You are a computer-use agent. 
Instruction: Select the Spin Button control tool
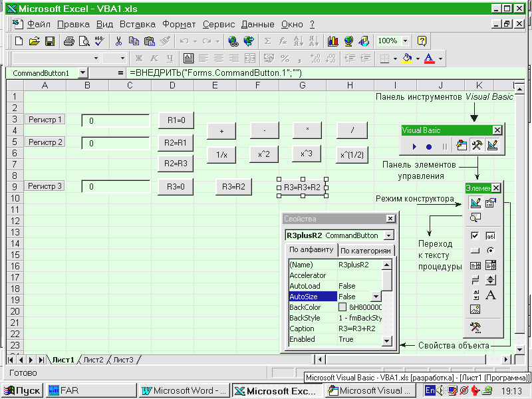(x=491, y=280)
